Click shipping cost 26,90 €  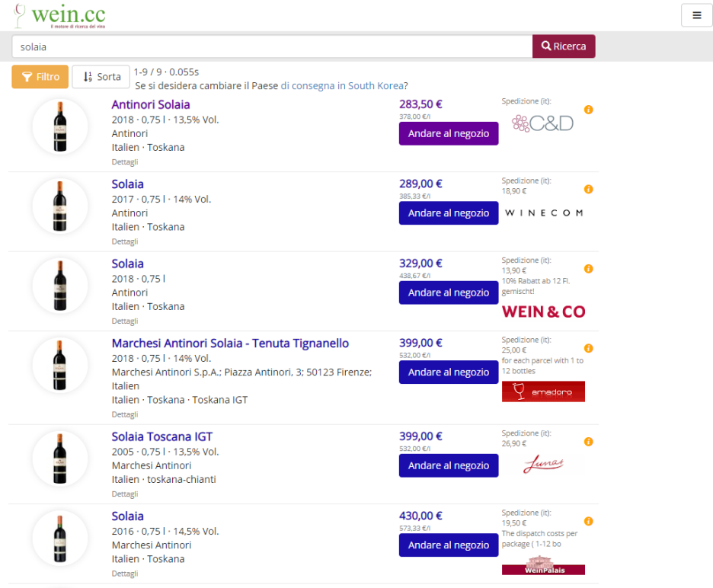coord(514,443)
